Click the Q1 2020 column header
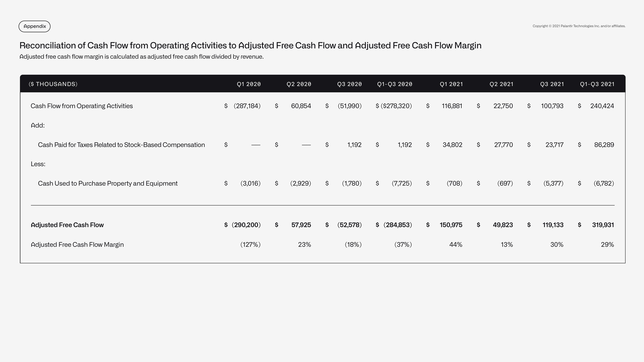The width and height of the screenshot is (644, 362). click(249, 84)
